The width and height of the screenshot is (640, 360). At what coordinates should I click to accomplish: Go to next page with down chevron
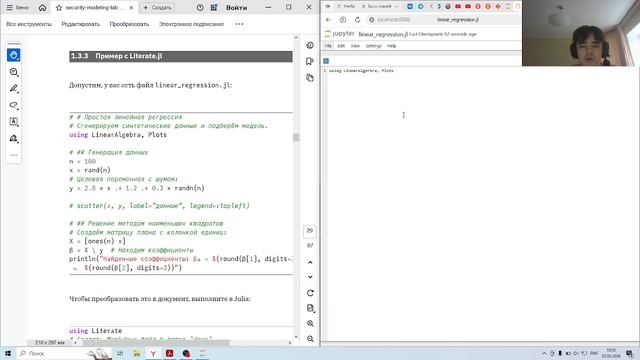point(310,277)
